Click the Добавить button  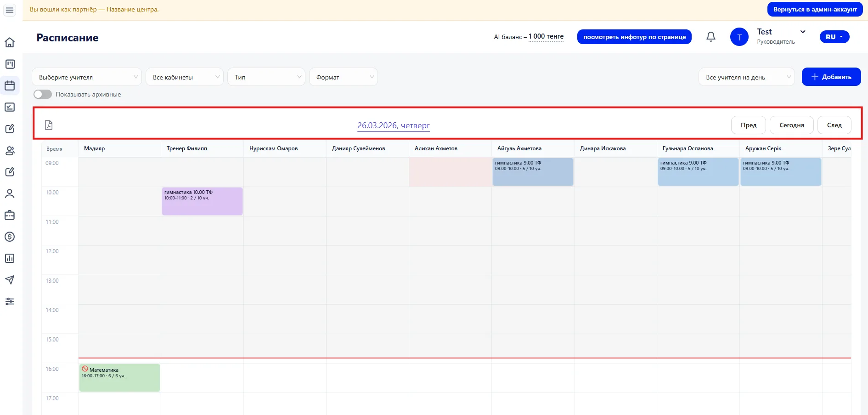coord(831,77)
